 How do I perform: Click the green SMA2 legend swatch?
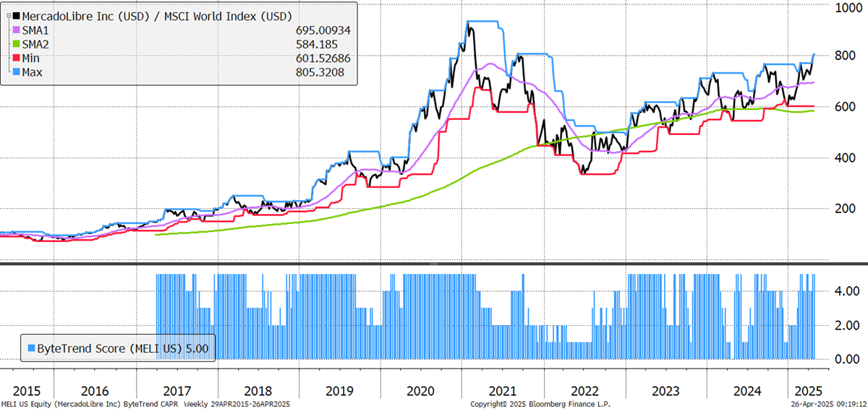(x=17, y=44)
